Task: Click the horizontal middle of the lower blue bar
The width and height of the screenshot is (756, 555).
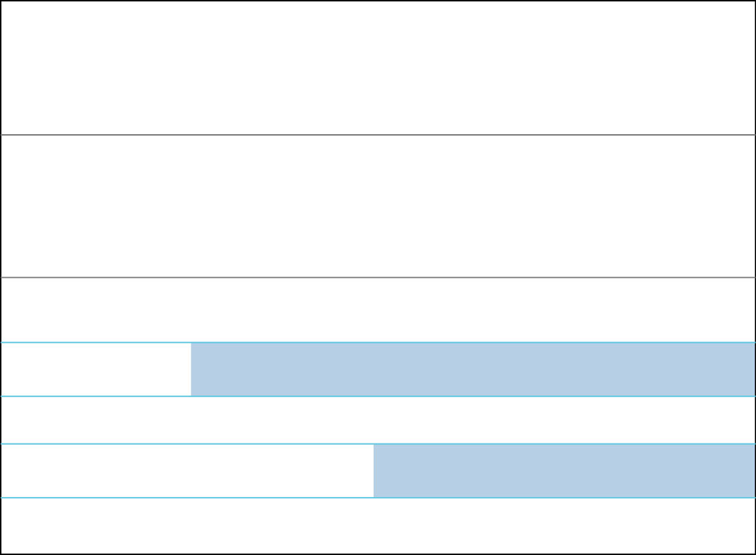Action: (564, 471)
